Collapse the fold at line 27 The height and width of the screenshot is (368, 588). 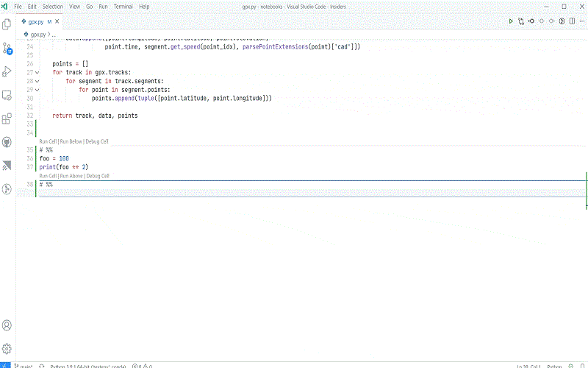coord(37,72)
